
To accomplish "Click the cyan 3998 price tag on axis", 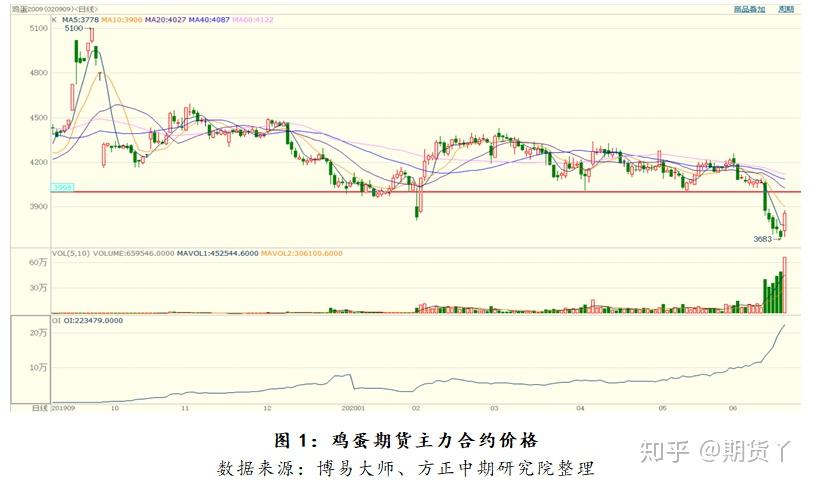I will (x=62, y=187).
